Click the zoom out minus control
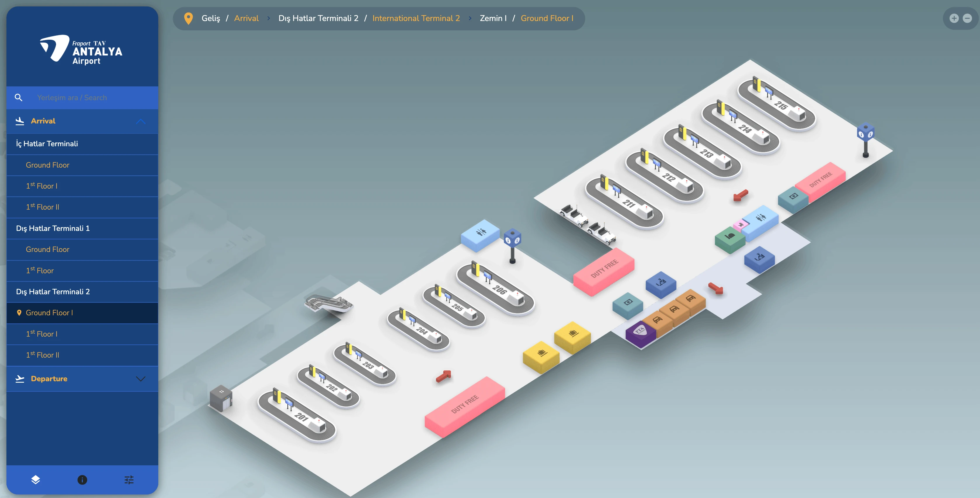980x498 pixels. click(967, 18)
